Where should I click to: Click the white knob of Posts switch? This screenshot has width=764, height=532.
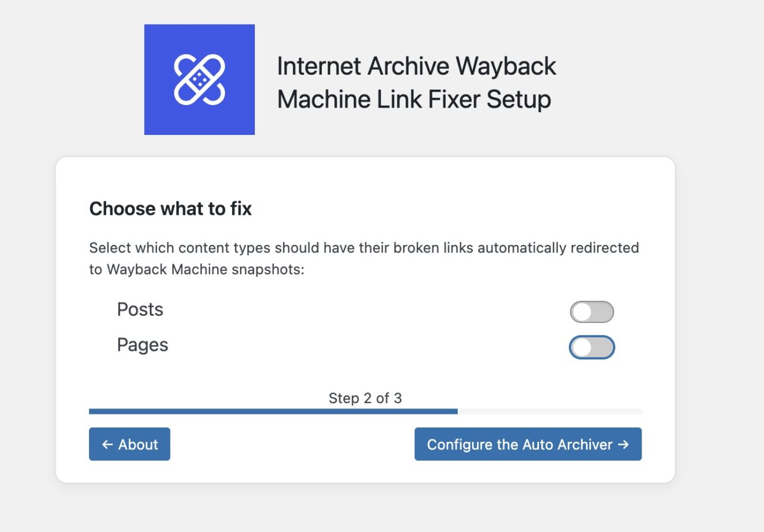(581, 312)
